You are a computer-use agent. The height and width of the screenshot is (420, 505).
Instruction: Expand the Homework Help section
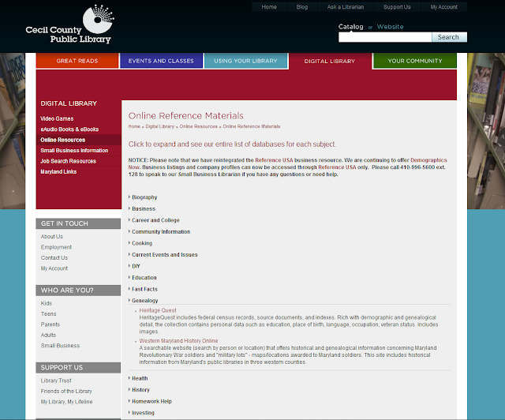151,401
